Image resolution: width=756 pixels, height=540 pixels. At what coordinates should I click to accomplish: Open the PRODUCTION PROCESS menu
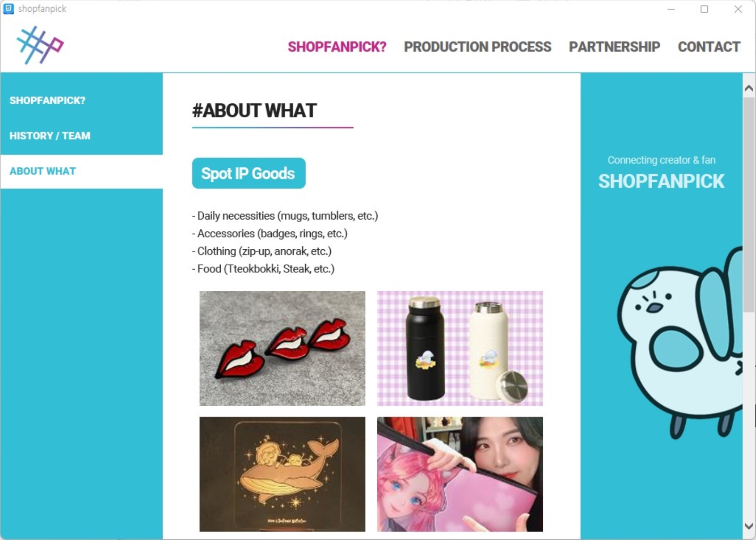[477, 47]
